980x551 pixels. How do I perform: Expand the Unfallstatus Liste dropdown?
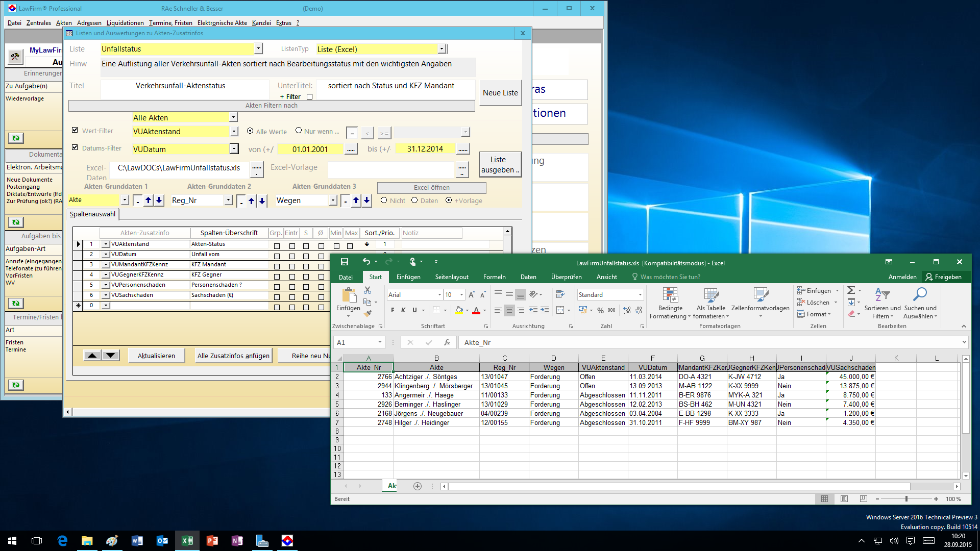[258, 48]
